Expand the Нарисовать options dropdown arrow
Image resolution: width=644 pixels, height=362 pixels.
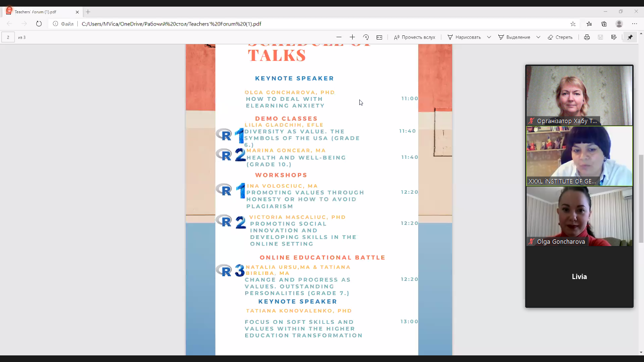point(489,37)
